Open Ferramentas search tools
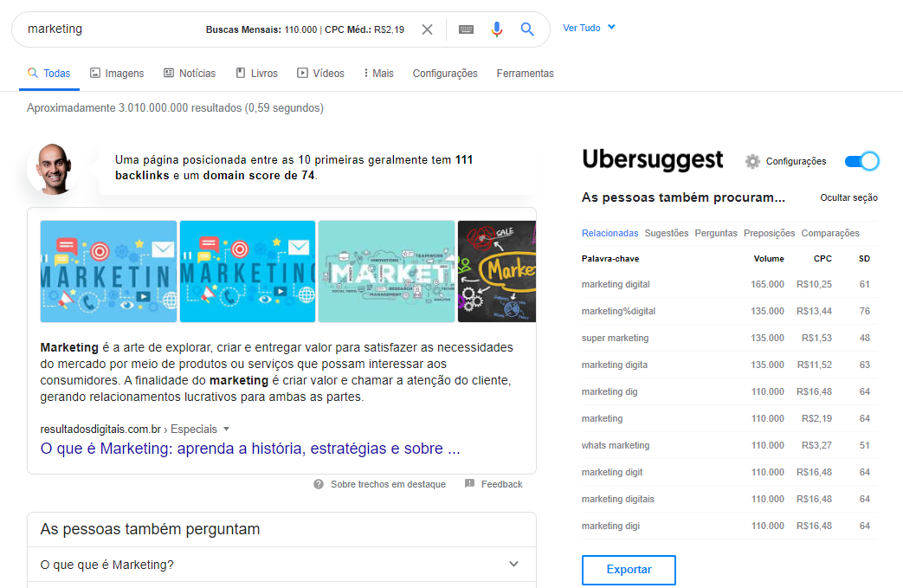 pos(526,73)
